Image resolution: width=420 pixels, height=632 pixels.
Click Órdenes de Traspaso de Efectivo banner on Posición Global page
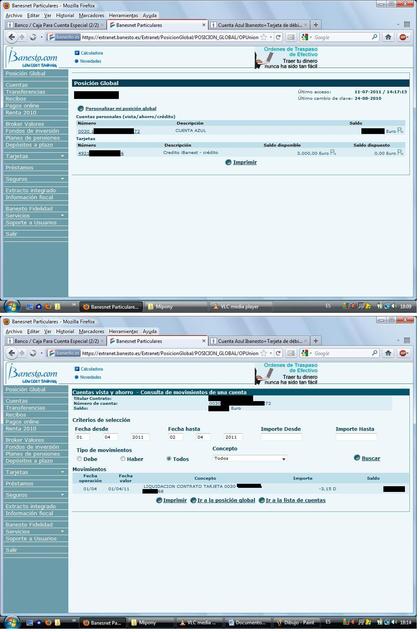pos(286,58)
